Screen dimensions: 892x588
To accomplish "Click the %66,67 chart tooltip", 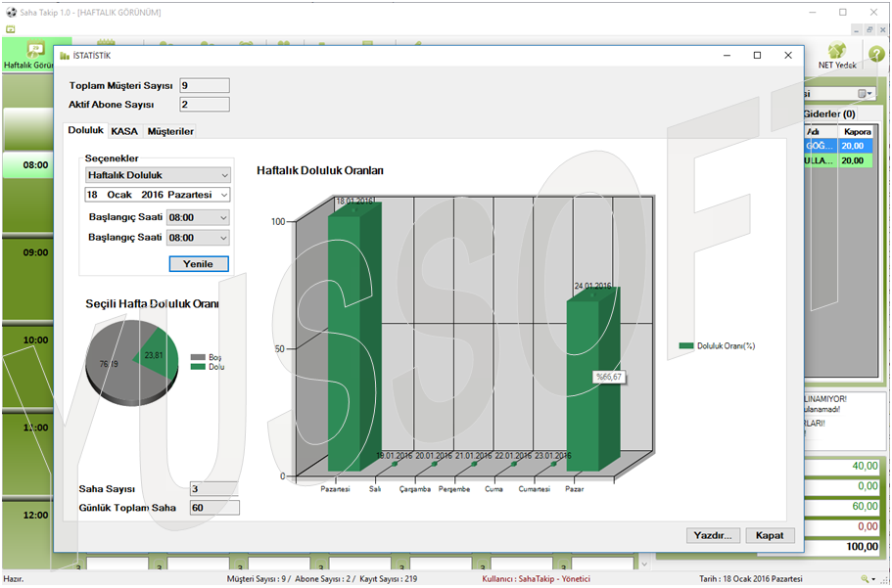I will pos(609,377).
